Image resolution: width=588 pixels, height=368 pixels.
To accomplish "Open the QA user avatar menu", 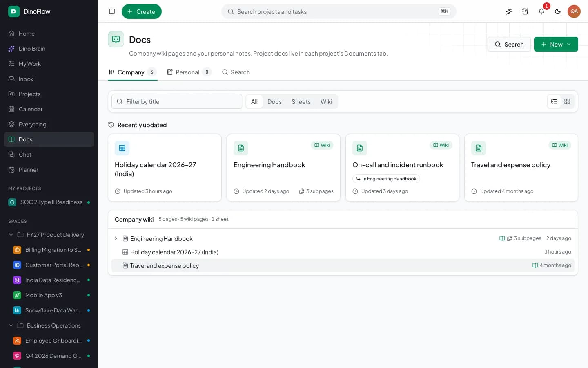I will (574, 11).
